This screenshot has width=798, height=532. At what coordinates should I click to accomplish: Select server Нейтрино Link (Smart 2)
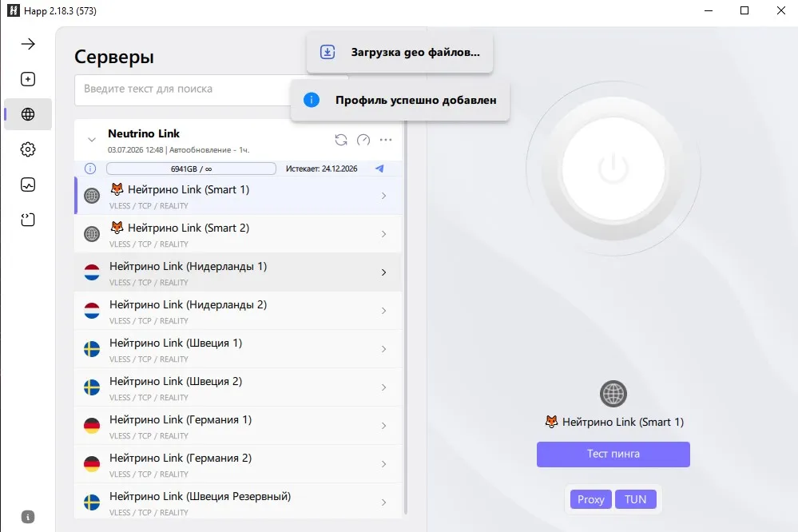point(238,234)
